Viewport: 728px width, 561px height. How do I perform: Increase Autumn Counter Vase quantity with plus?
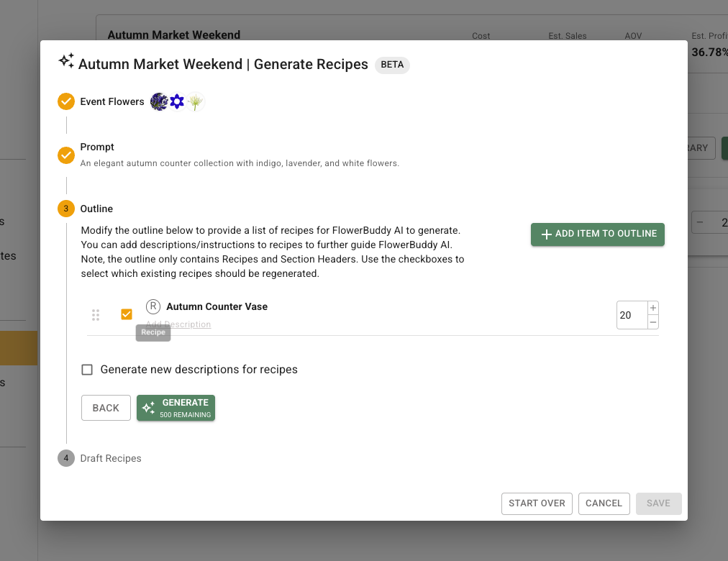click(x=653, y=308)
